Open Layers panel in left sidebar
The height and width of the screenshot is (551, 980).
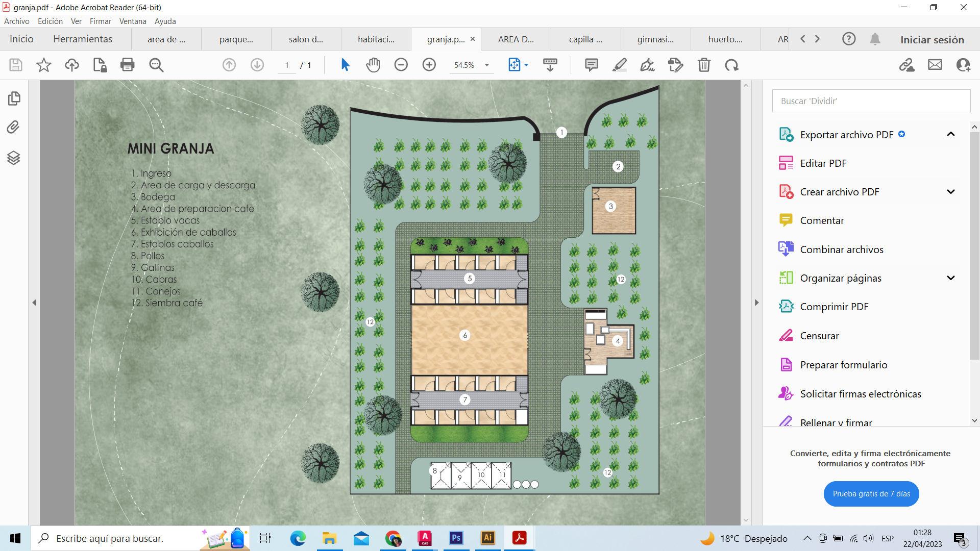[x=14, y=158]
